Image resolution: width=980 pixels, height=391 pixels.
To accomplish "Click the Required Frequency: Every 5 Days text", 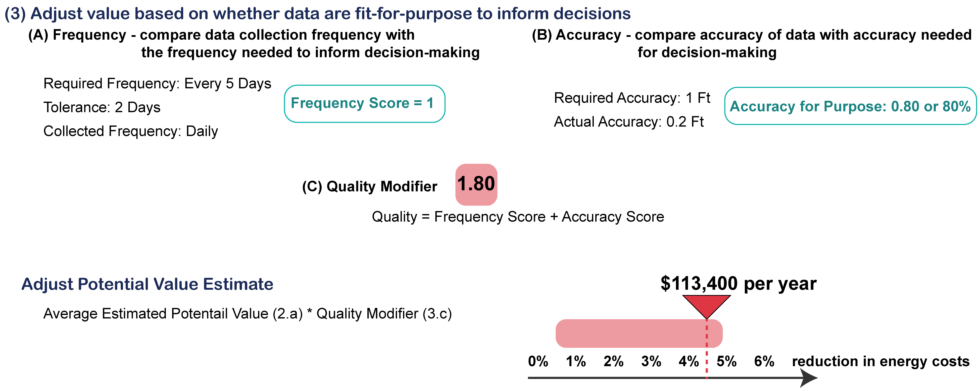I will 157,84.
